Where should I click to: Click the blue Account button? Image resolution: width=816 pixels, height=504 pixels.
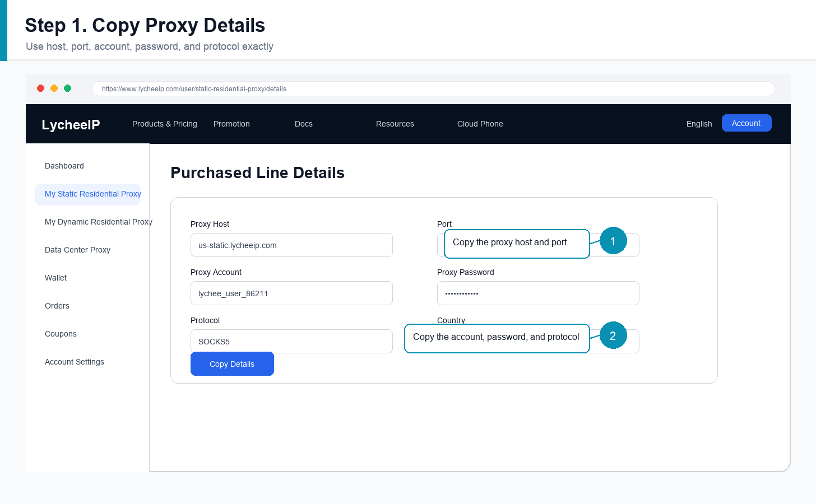(x=747, y=123)
